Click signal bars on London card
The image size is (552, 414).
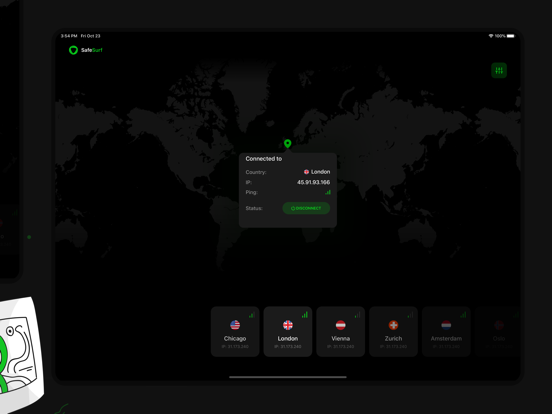point(305,315)
